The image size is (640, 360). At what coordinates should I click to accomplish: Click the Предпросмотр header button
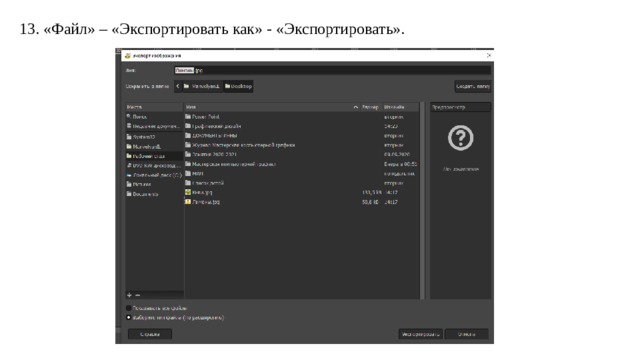(x=460, y=107)
